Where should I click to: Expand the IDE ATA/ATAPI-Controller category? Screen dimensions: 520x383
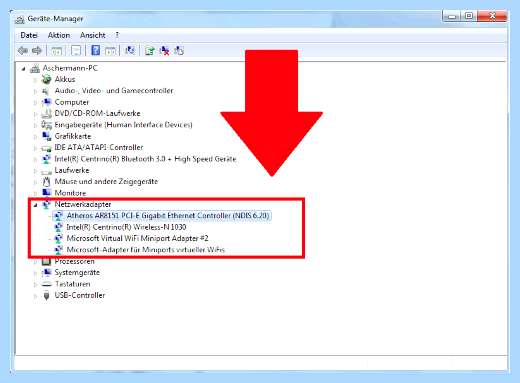[x=35, y=148]
